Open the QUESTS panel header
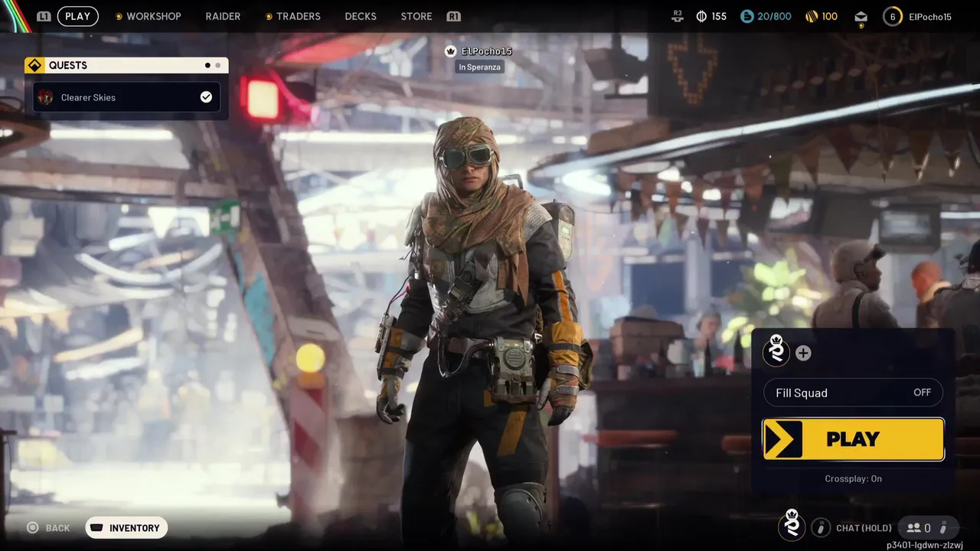980x551 pixels. pyautogui.click(x=126, y=66)
